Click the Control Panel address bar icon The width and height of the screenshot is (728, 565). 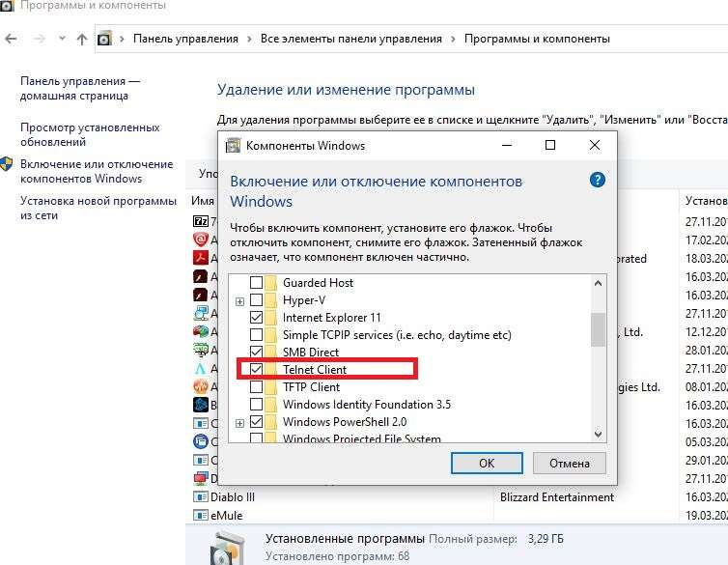[105, 39]
